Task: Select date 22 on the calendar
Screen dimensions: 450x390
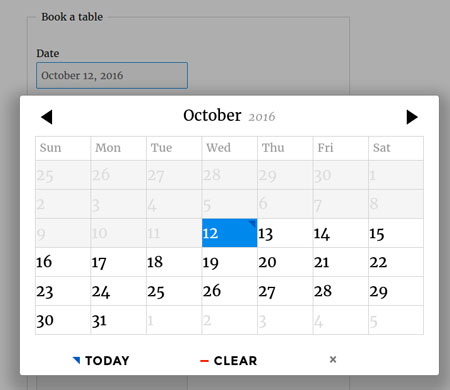Action: [396, 262]
